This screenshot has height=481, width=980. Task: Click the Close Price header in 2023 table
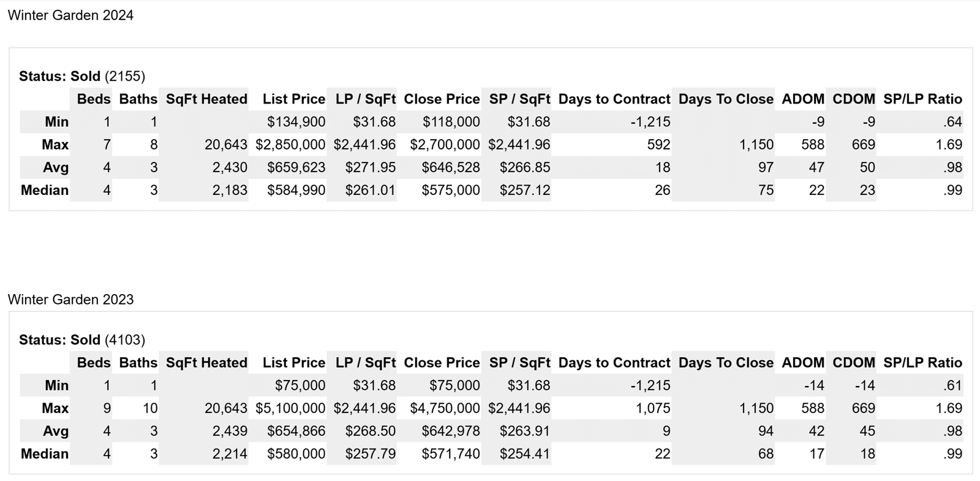point(442,363)
